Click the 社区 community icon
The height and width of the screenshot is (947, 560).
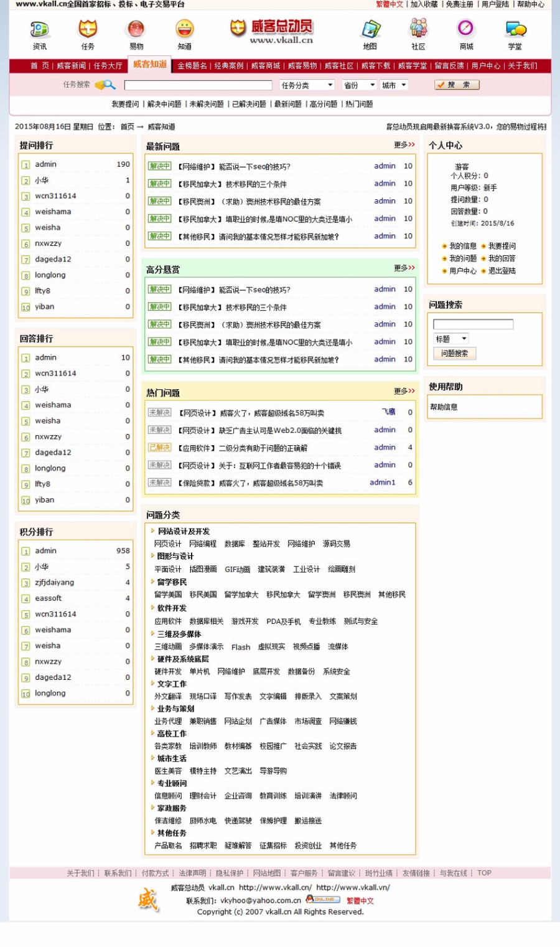click(419, 29)
